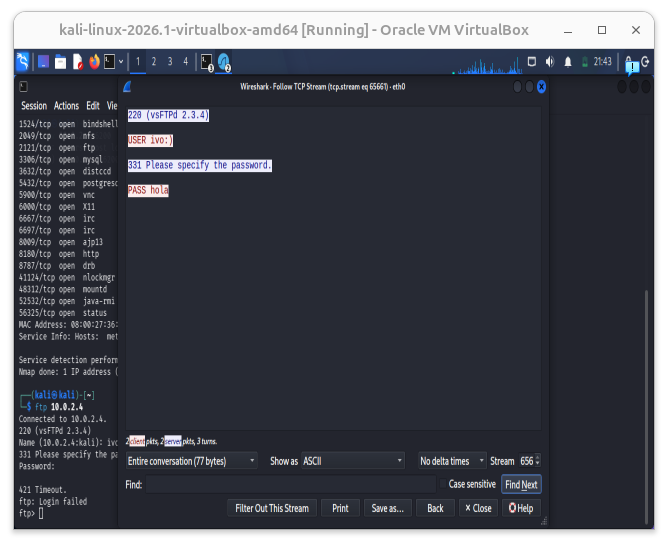
Task: Click the 'ftp 10.0.2.4' command in terminal
Action: coord(59,407)
